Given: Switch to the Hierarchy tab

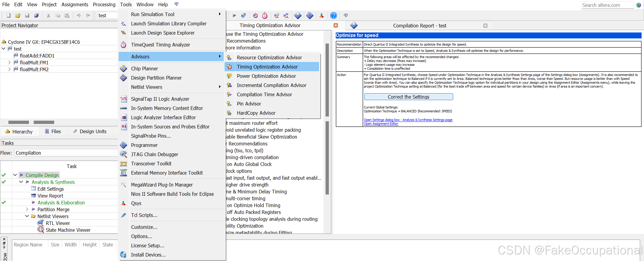Looking at the screenshot, I should (20, 132).
